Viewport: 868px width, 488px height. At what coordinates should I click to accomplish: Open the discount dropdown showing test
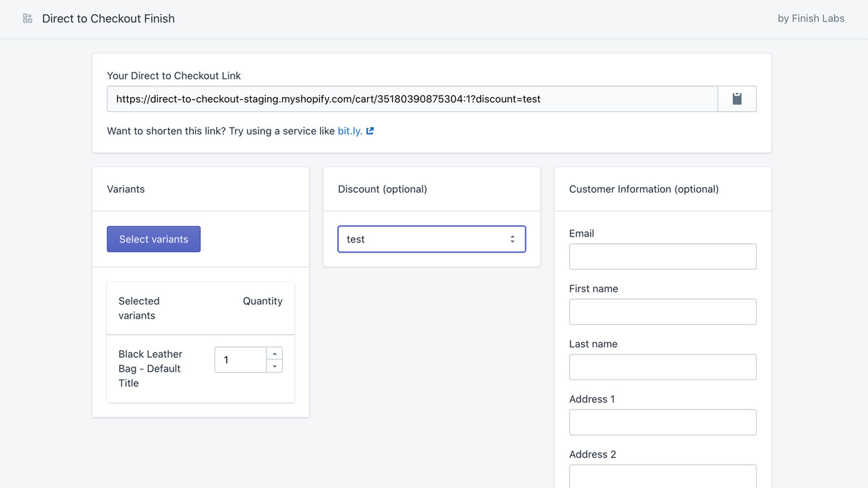point(431,239)
